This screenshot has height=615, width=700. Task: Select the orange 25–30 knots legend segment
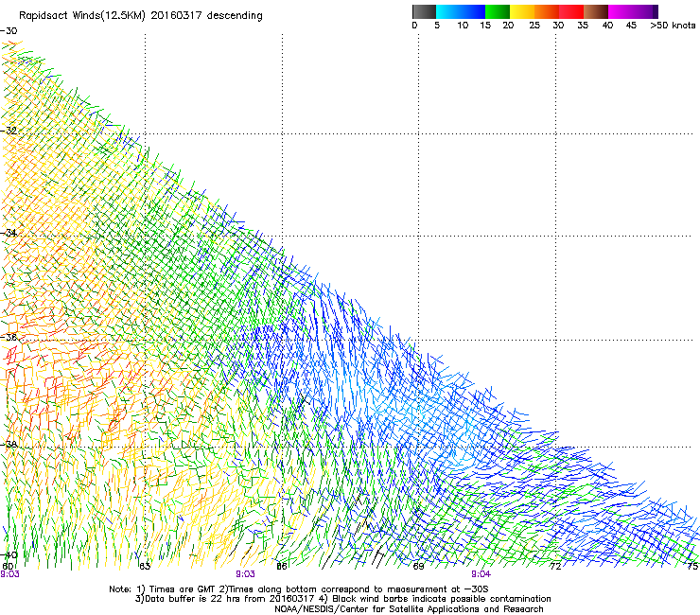(x=547, y=11)
